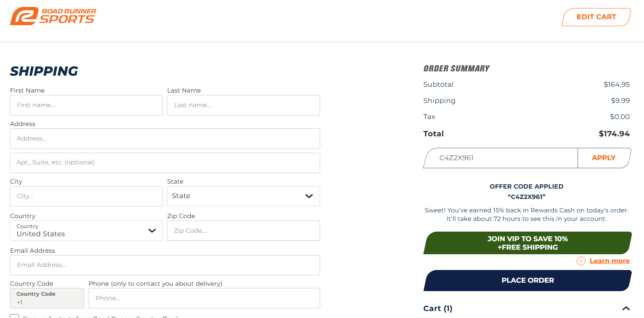Click into the Address field
This screenshot has height=318, width=644.
[x=165, y=139]
